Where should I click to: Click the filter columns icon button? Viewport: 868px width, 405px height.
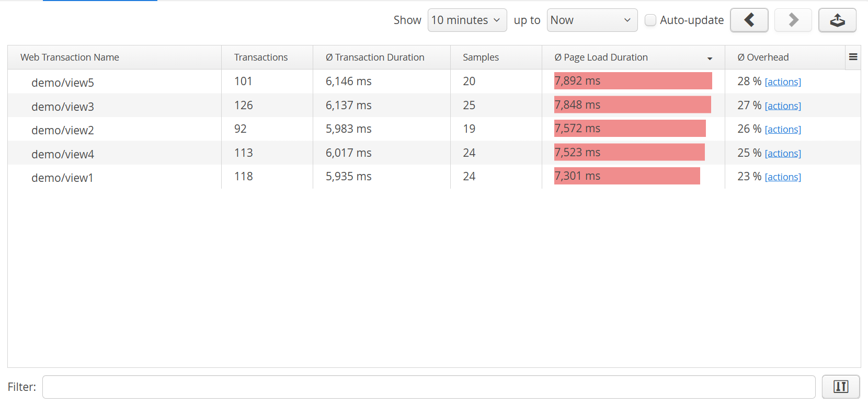[840, 387]
